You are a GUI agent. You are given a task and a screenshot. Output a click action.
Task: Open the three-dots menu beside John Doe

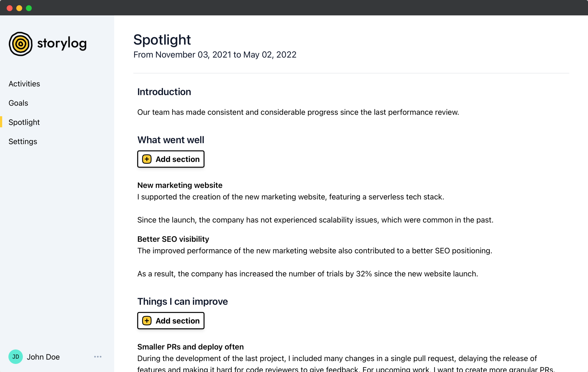click(98, 357)
